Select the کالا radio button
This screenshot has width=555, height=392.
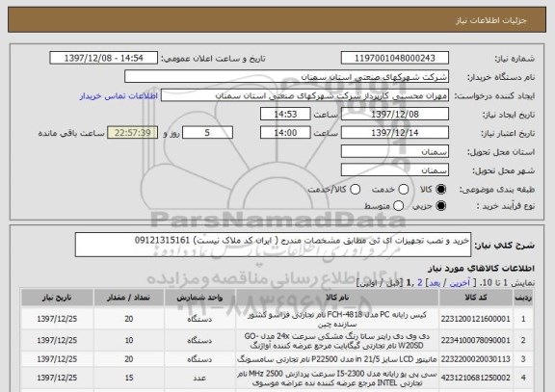(x=440, y=190)
